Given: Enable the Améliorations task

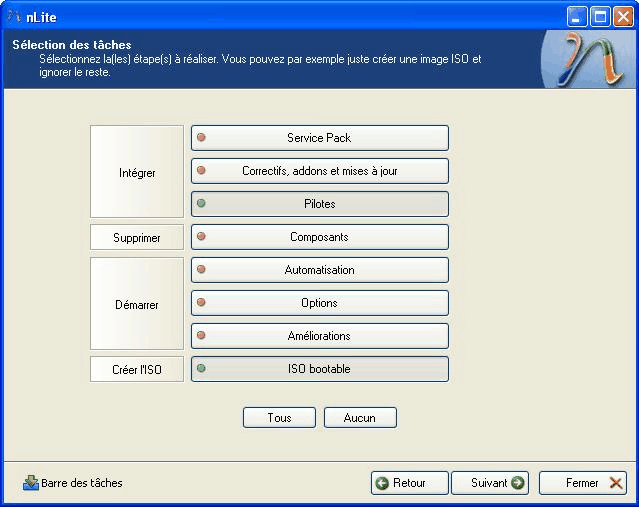Looking at the screenshot, I should coord(320,336).
